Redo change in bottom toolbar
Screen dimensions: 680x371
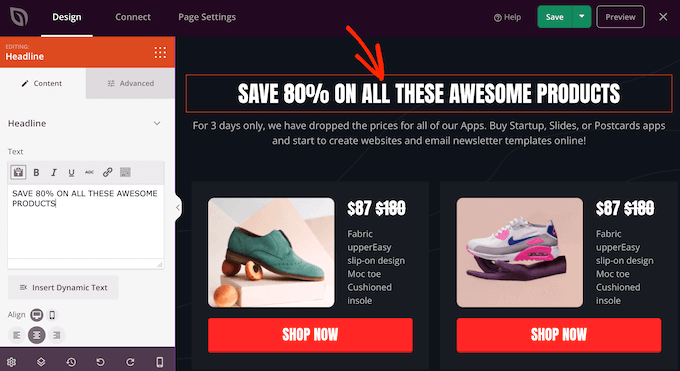pos(130,362)
